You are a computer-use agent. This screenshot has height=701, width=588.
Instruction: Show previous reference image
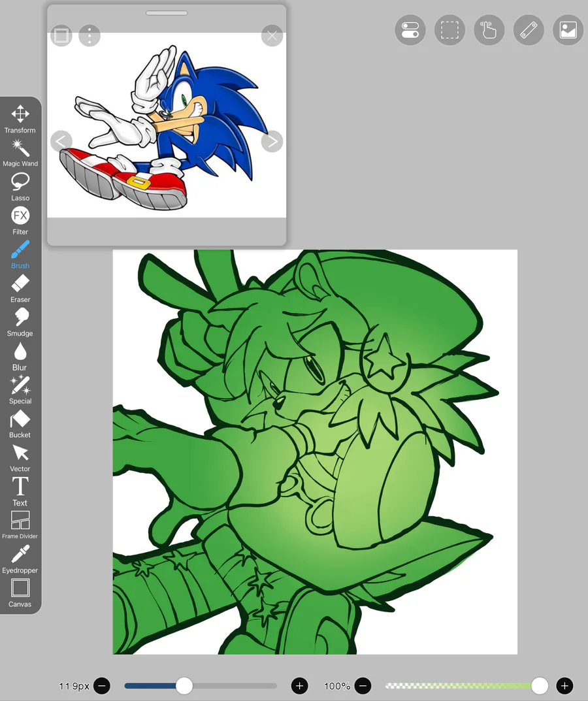click(x=61, y=141)
